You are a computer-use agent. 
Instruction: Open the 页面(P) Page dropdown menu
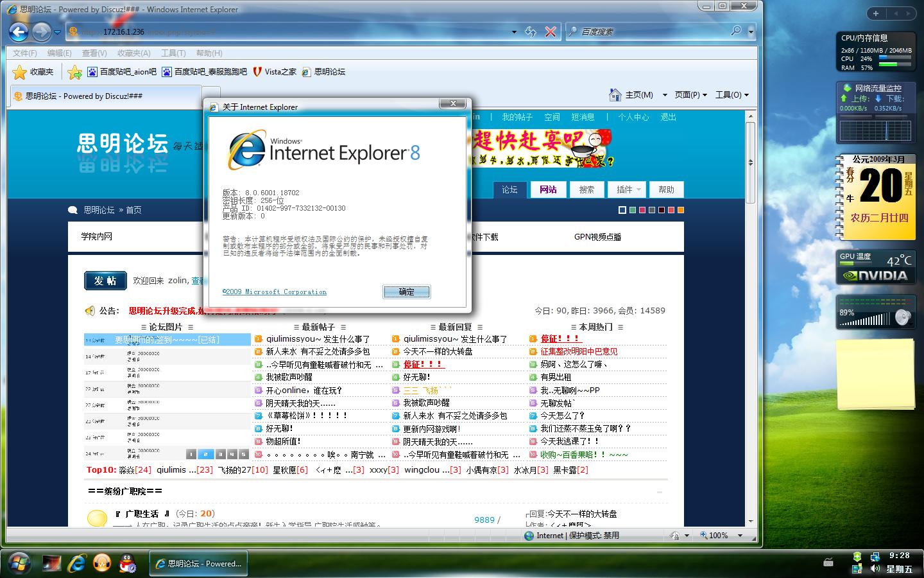pos(690,95)
